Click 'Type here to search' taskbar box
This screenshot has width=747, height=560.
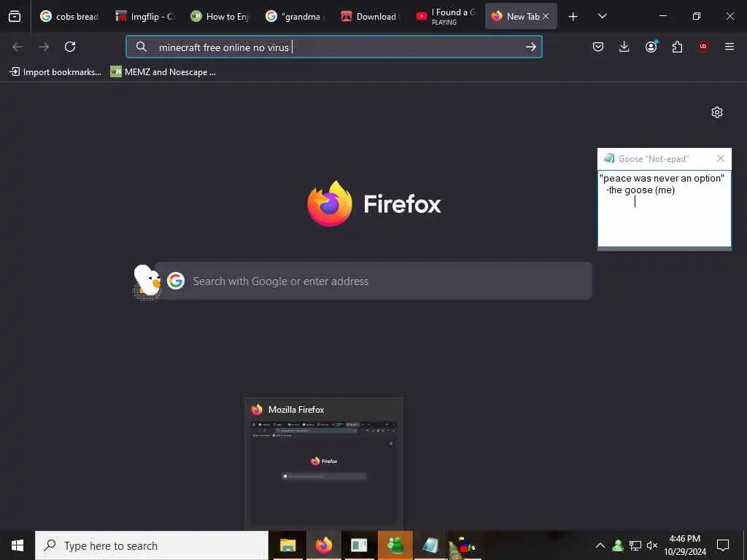(x=152, y=545)
